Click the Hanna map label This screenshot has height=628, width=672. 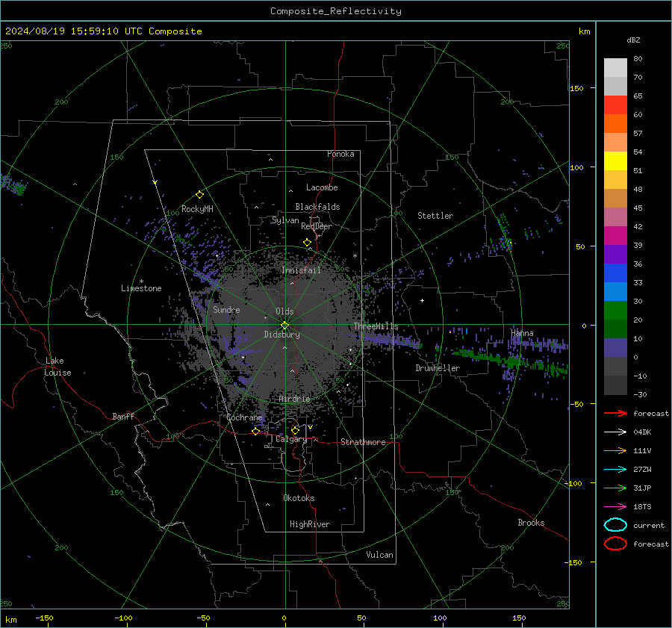522,333
